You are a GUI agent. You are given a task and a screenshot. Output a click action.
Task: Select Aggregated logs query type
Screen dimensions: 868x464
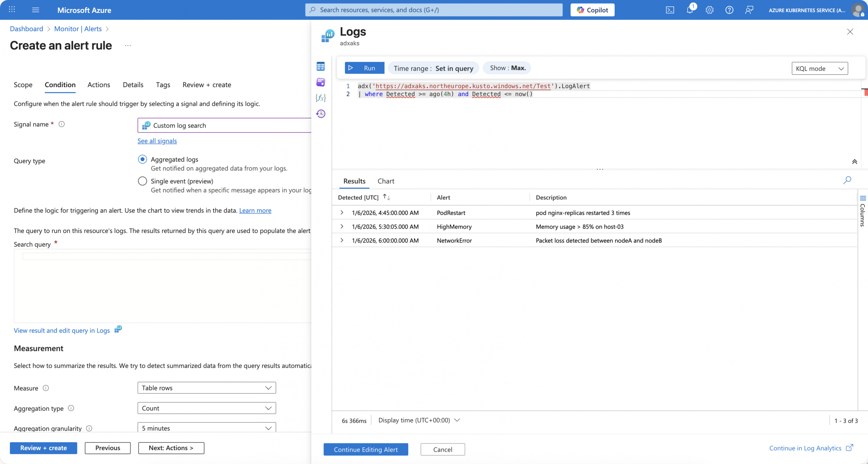142,159
